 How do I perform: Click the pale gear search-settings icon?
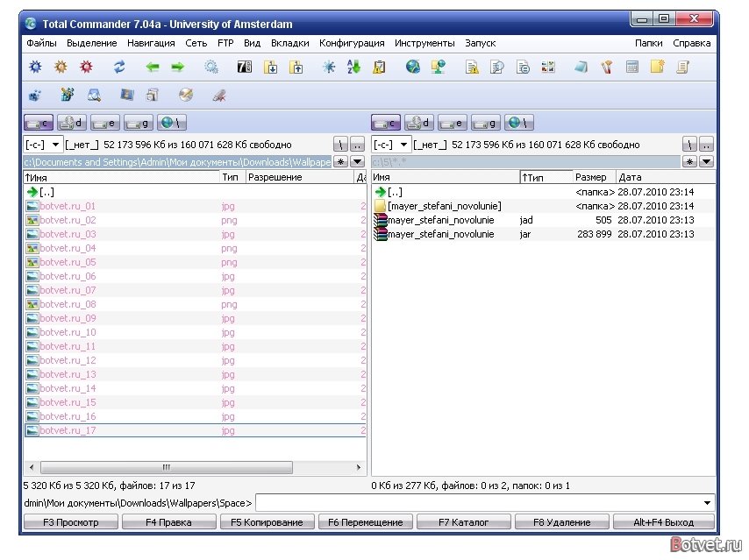(x=211, y=67)
